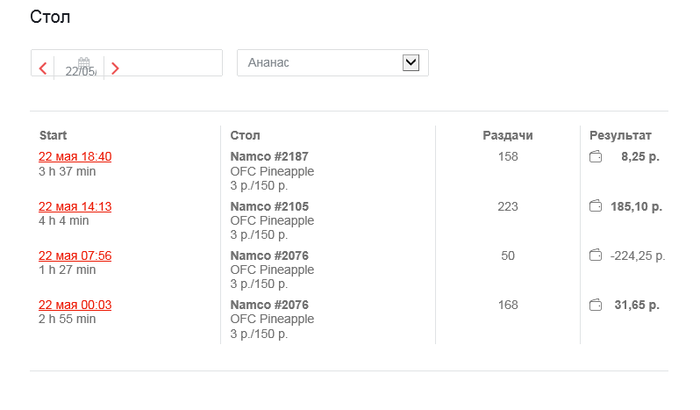Click the wallet icon beside 185,10 р.
Viewport: 700px width, 410px height.
pos(595,207)
